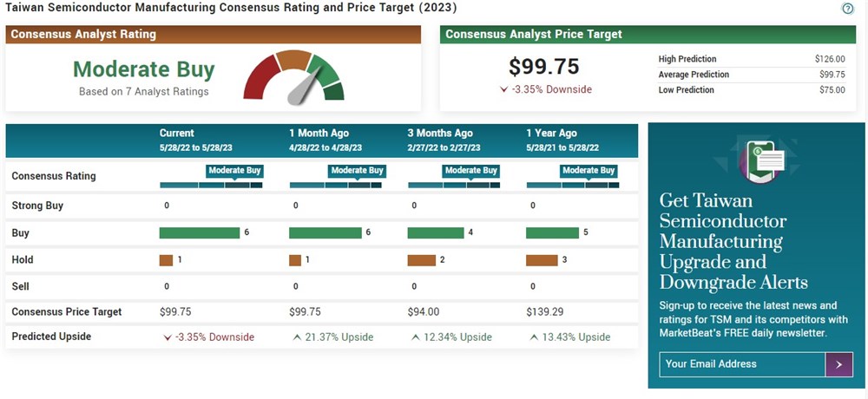Click the upside arrow beside 13.43% Upside
Image resolution: width=868 pixels, height=399 pixels.
coord(533,337)
